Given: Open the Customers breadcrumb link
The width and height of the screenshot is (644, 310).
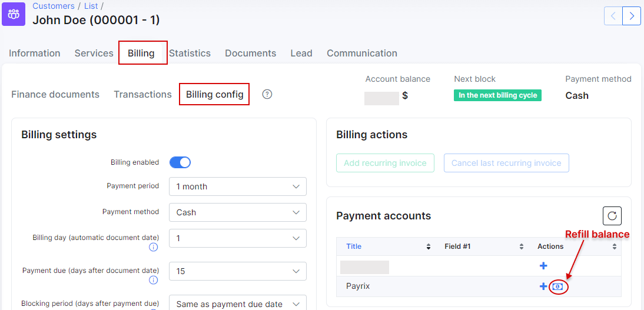Looking at the screenshot, I should (53, 6).
